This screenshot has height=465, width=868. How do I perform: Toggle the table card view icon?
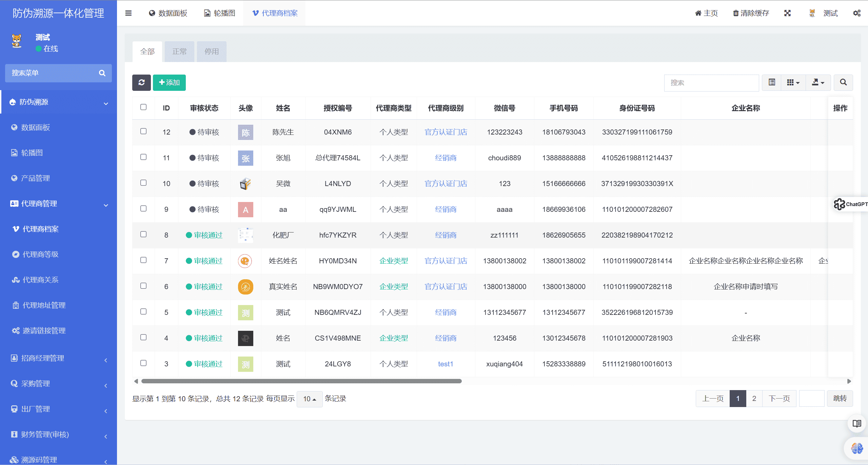point(772,82)
